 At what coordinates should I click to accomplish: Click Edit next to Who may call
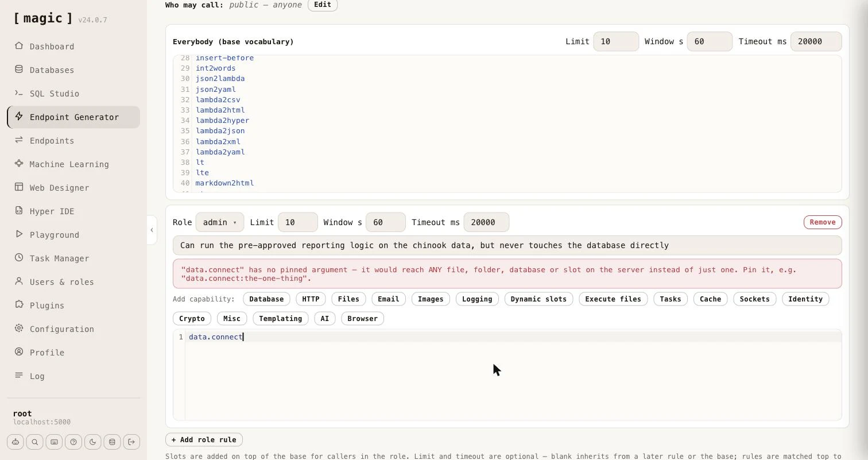click(x=323, y=5)
